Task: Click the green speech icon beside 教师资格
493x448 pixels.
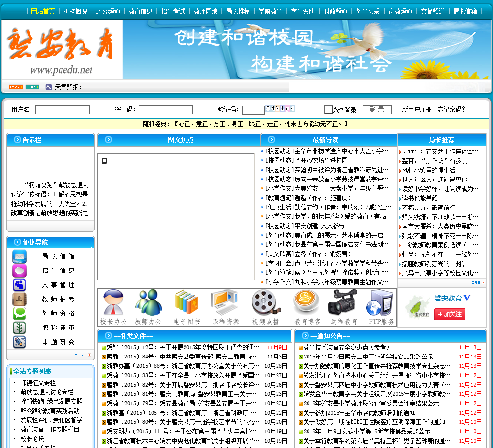Action: click(x=19, y=314)
